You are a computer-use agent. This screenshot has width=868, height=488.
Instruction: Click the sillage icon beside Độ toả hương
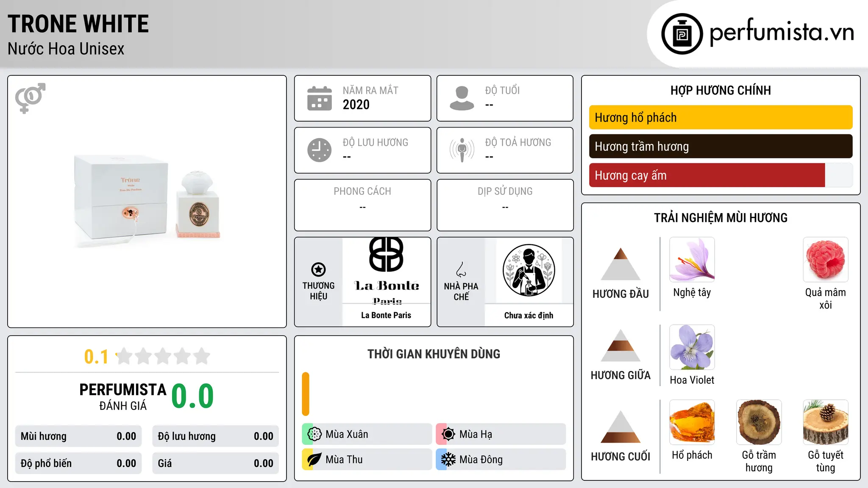pos(462,150)
